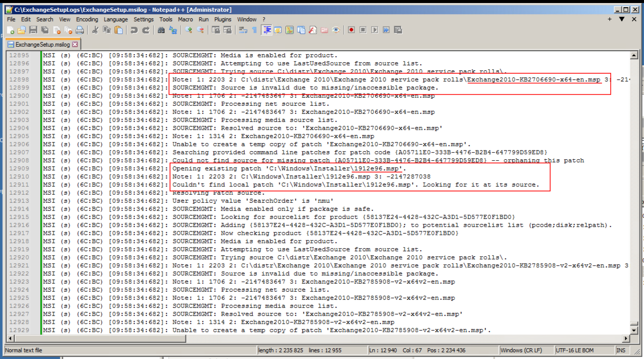
Task: Click the Cut scissors icon
Action: [96, 30]
